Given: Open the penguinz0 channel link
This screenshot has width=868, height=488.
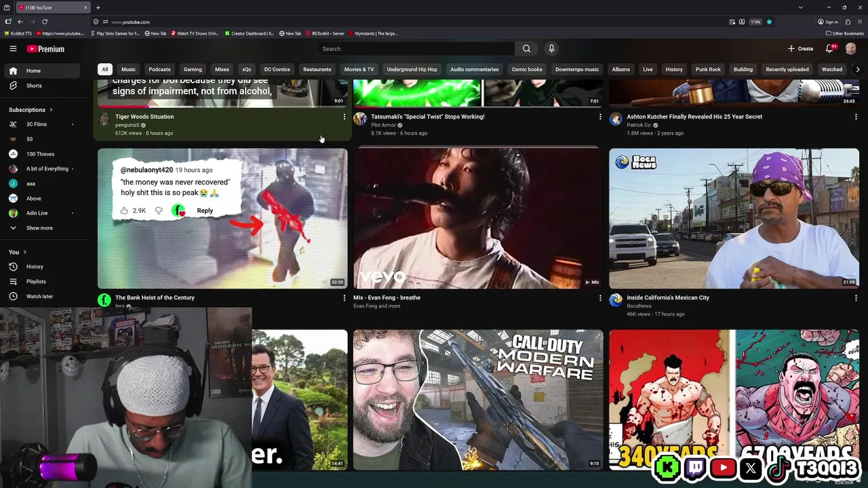Looking at the screenshot, I should click(x=127, y=125).
